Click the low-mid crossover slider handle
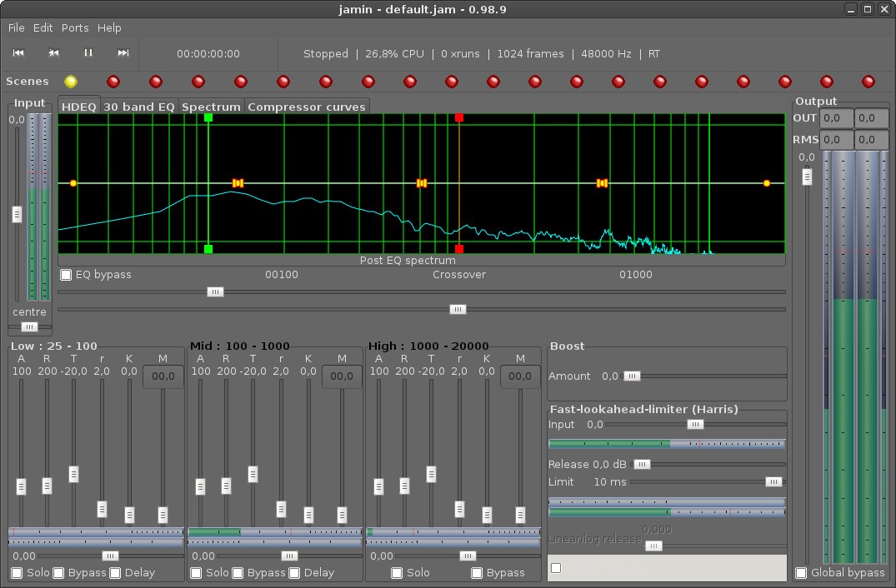896x588 pixels. [x=215, y=292]
